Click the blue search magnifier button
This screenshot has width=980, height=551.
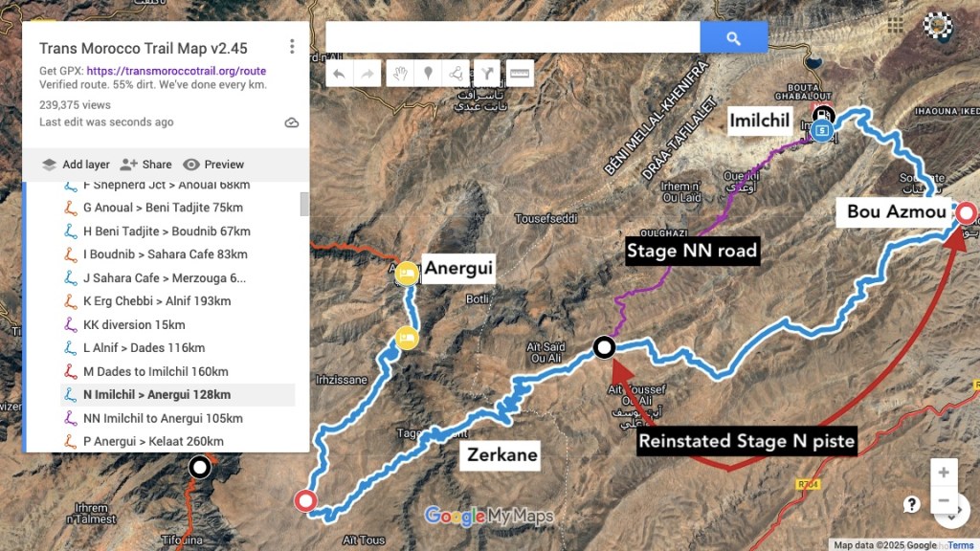point(733,36)
